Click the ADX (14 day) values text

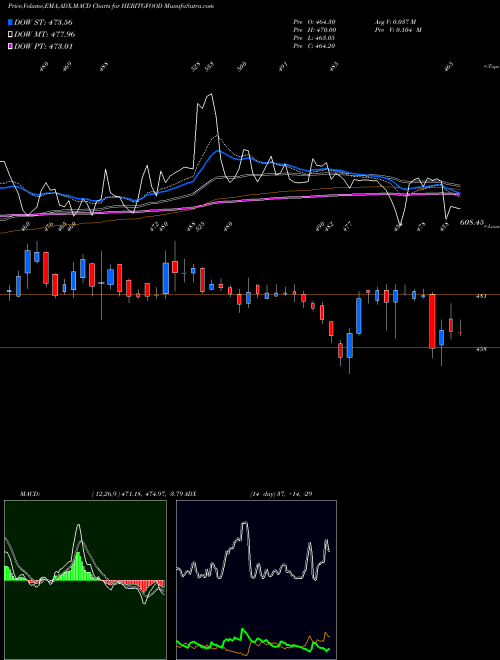[x=281, y=494]
